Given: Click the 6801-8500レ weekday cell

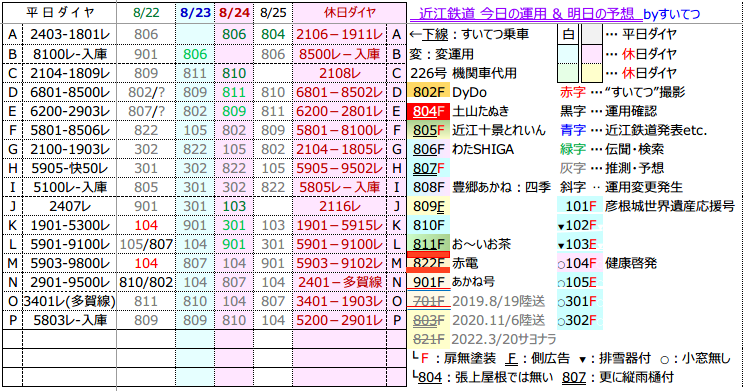Looking at the screenshot, I should 70,92.
